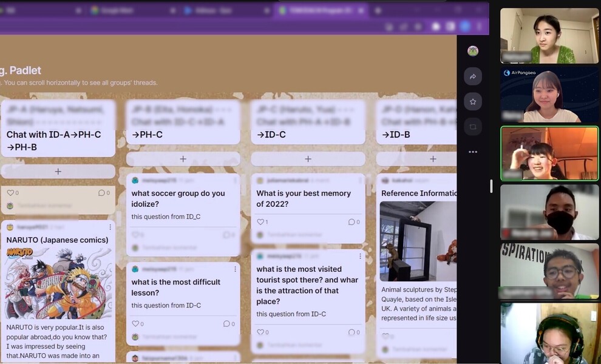
Task: Add a post under the →PH-C column
Action: coord(183,159)
